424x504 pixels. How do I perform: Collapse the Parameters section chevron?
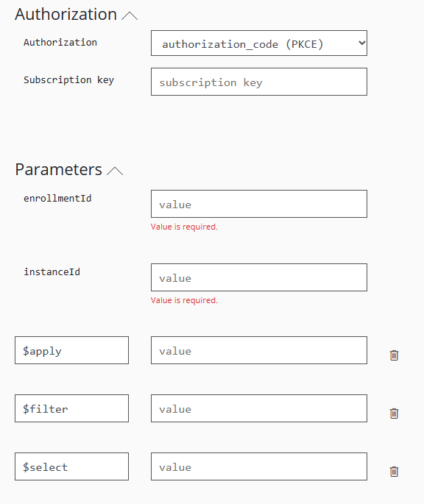tap(115, 171)
